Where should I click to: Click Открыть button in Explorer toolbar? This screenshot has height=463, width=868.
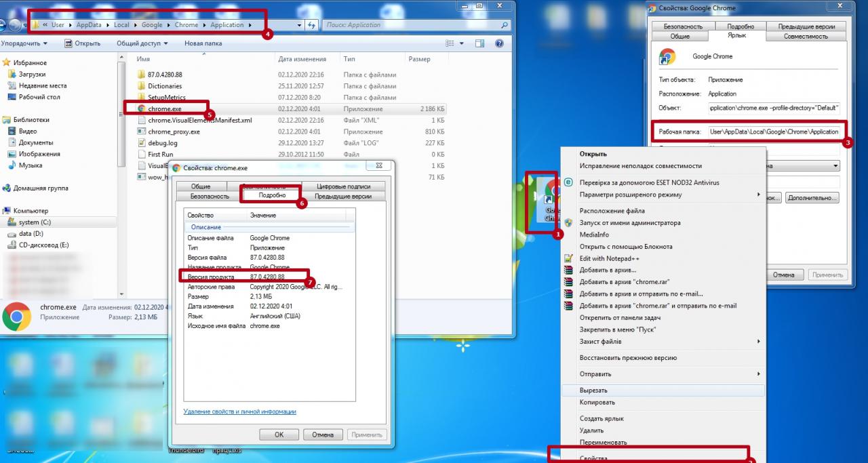(83, 43)
